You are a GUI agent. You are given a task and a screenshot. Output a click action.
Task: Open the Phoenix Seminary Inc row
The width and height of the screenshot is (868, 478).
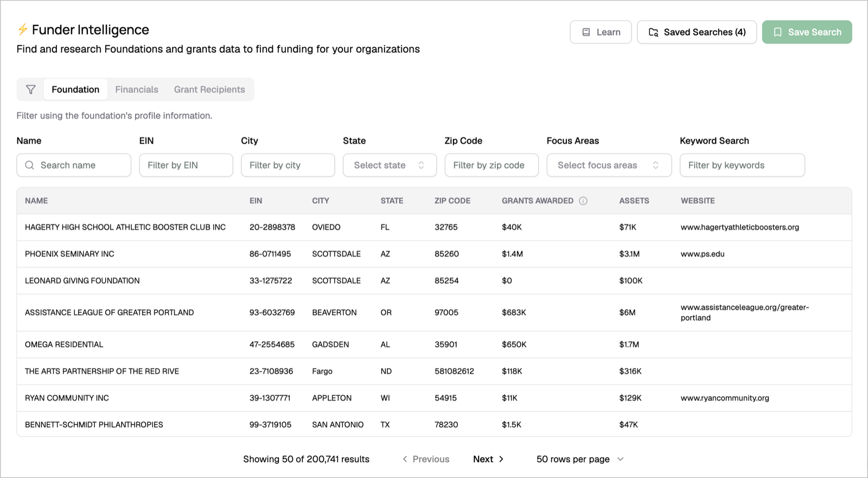point(434,254)
